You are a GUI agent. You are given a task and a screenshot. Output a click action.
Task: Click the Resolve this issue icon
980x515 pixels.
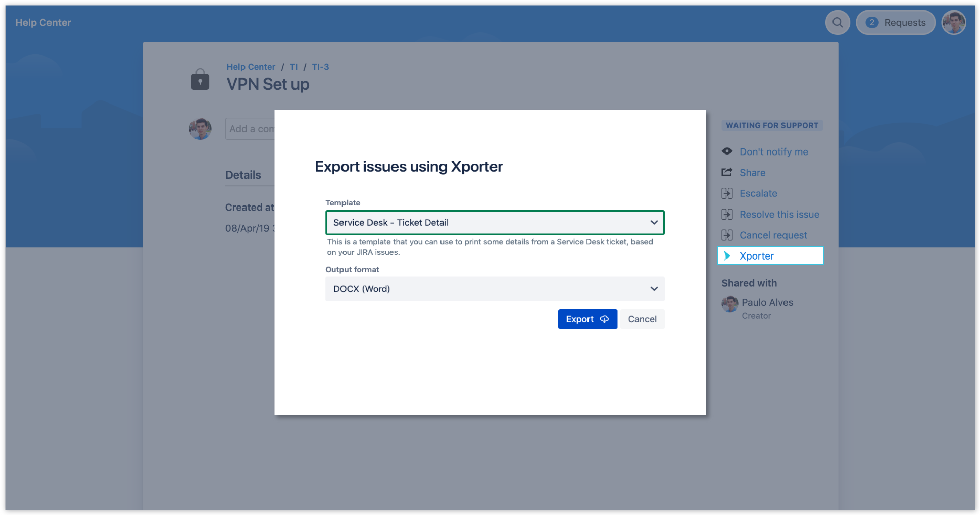pyautogui.click(x=727, y=215)
